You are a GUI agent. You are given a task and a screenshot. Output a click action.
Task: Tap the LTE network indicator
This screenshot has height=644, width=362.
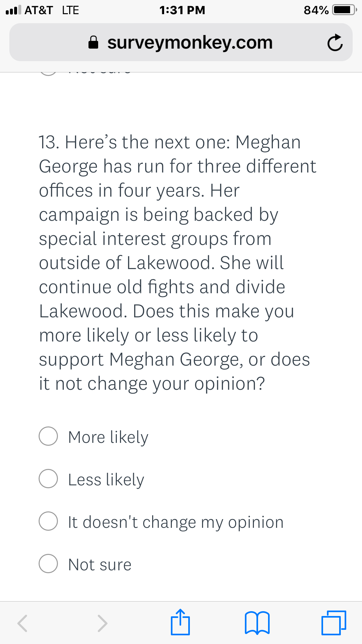click(x=70, y=10)
